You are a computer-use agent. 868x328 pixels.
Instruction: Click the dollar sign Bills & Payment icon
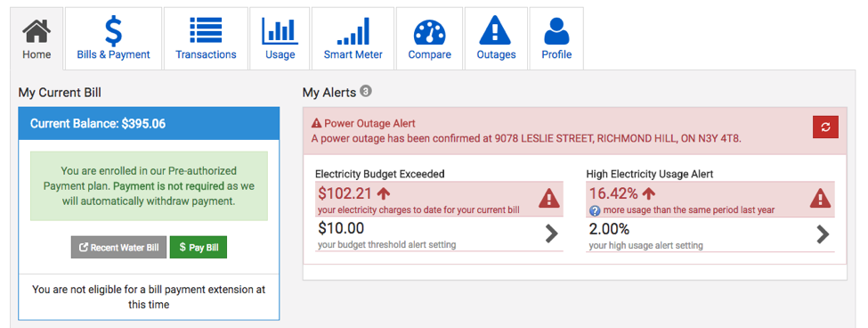pos(113,31)
